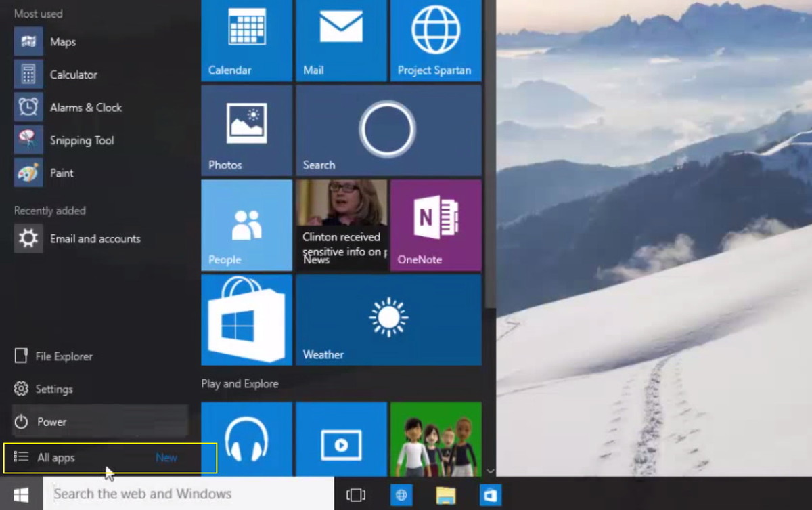Open the Photos tile

247,131
